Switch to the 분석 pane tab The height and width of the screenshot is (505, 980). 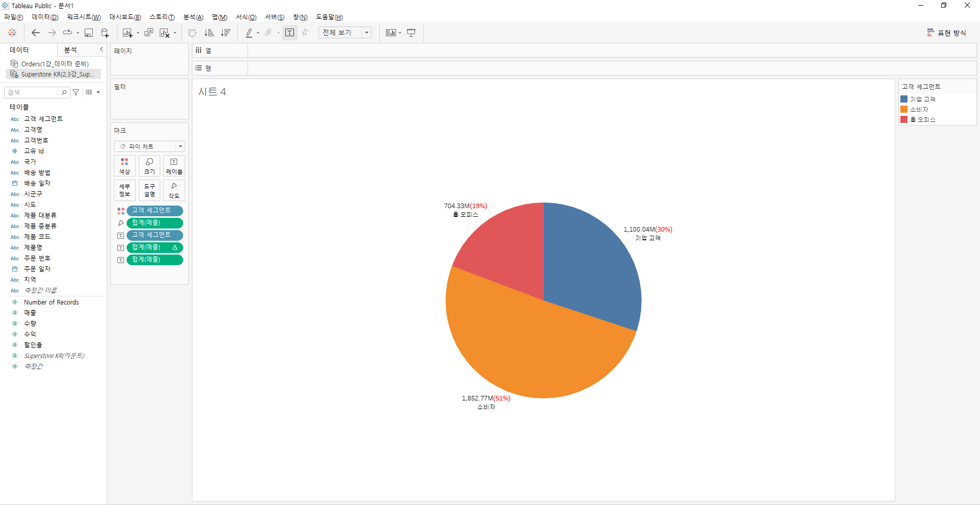coord(70,49)
